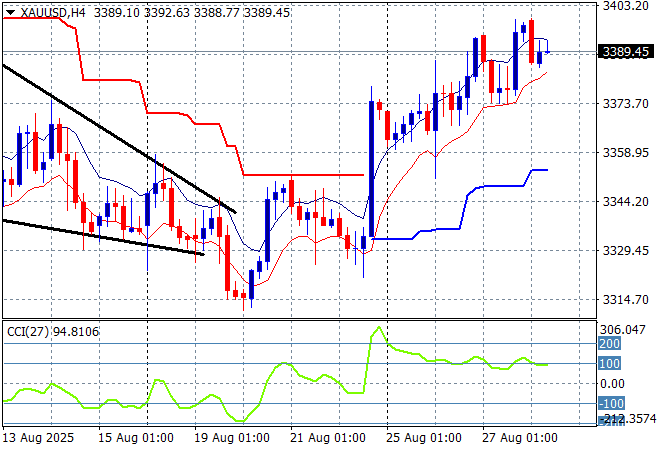Click the green CCI peak above 200
The image size is (660, 450).
coord(378,328)
